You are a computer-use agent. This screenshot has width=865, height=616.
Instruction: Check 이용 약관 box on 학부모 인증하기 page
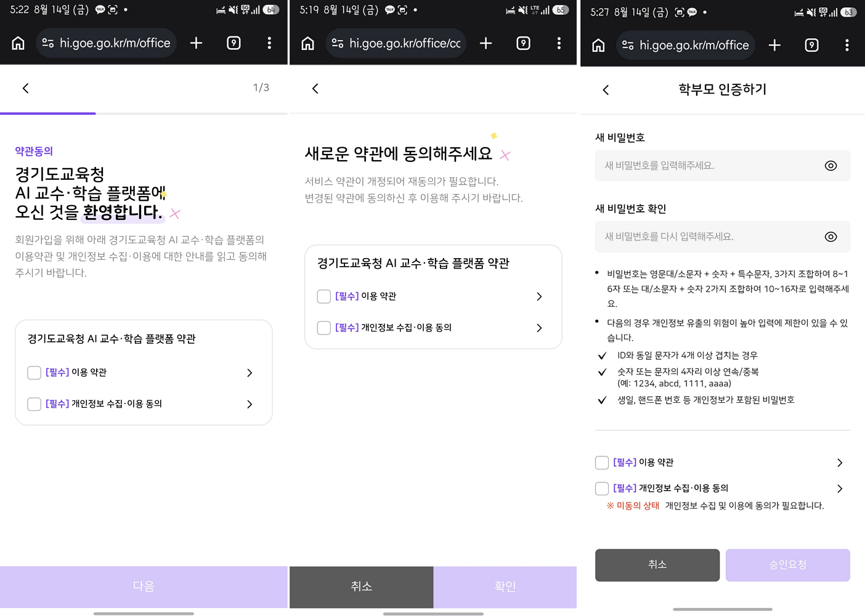pos(602,463)
